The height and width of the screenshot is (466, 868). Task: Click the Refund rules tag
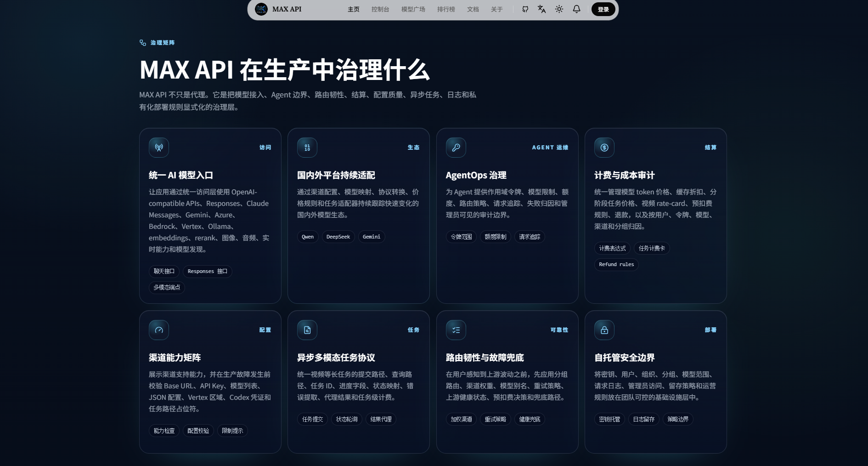coord(616,265)
